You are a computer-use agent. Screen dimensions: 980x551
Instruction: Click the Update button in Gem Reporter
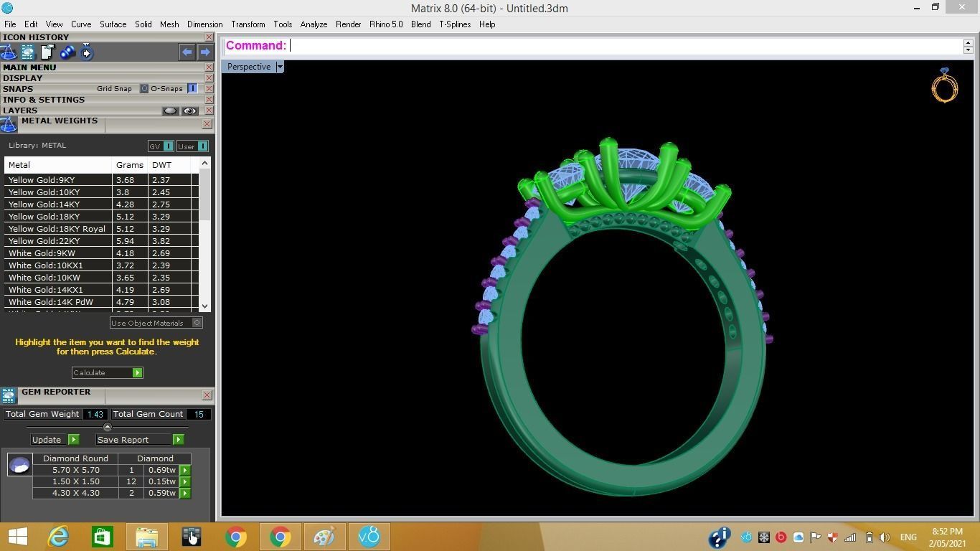[55, 440]
